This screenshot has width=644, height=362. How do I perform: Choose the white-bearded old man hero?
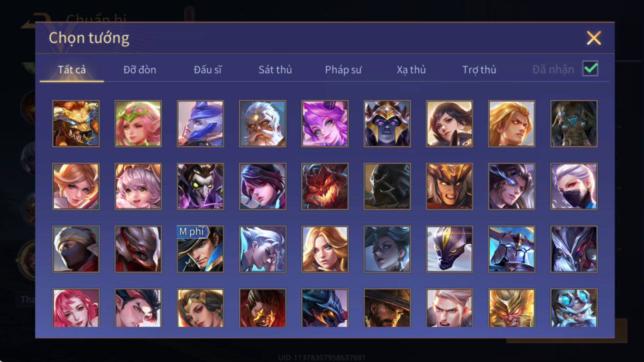tap(263, 124)
